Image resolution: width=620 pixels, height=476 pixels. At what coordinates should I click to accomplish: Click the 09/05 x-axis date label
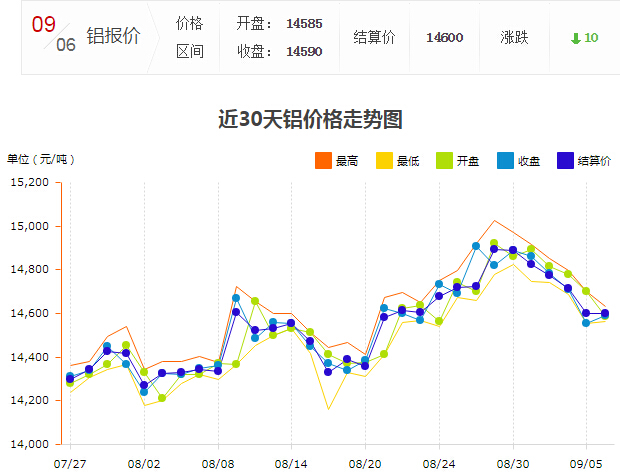[x=586, y=464]
